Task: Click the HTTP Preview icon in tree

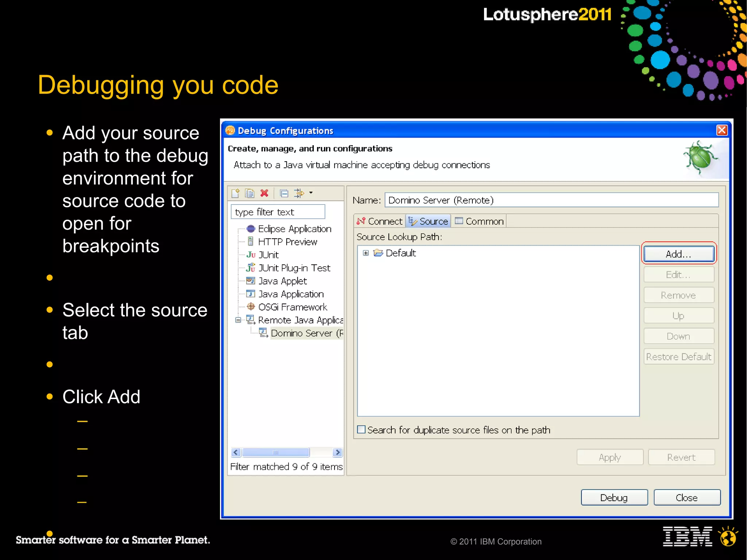Action: pyautogui.click(x=251, y=242)
